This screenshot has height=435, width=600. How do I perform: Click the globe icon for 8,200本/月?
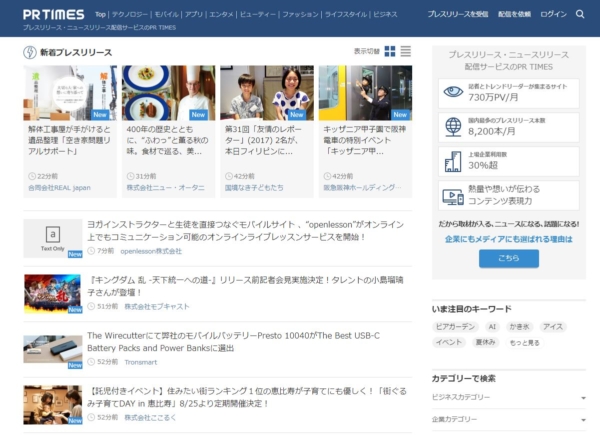click(452, 125)
